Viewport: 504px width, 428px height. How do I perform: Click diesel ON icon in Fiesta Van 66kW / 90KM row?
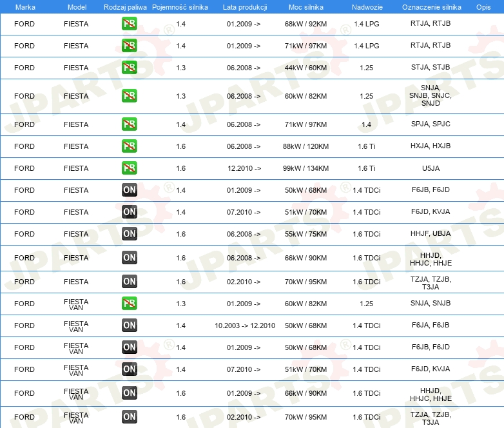coord(129,393)
